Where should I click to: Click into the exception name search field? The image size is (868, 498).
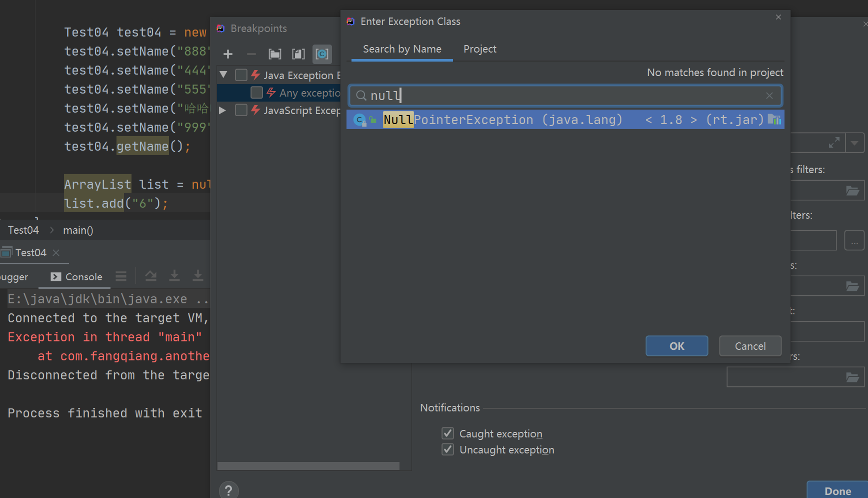pyautogui.click(x=565, y=96)
